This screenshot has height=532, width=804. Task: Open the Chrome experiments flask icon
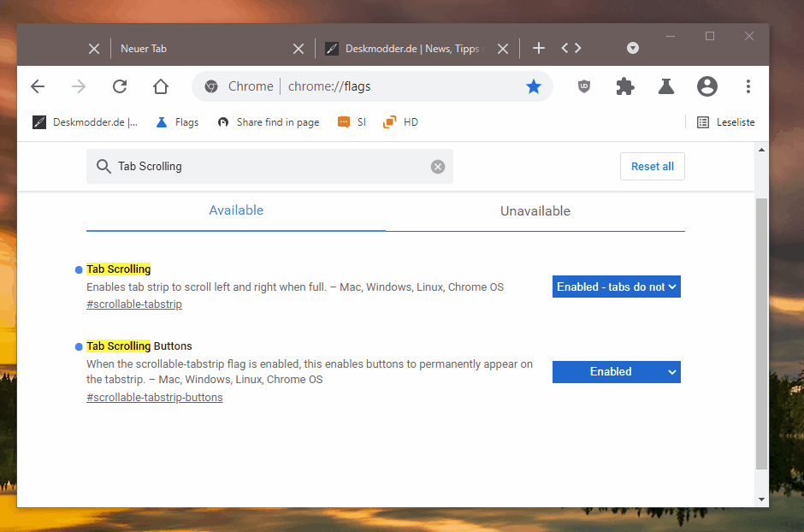(665, 86)
